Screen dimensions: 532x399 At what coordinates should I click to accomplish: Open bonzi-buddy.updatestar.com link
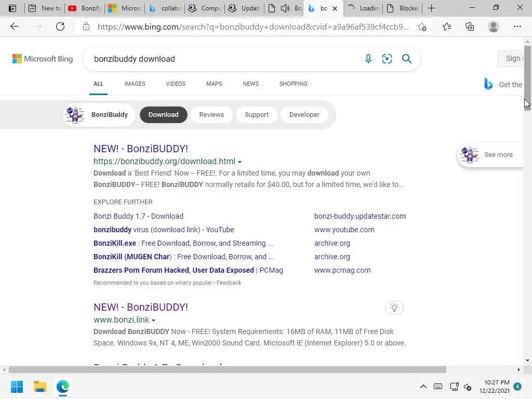pos(360,216)
